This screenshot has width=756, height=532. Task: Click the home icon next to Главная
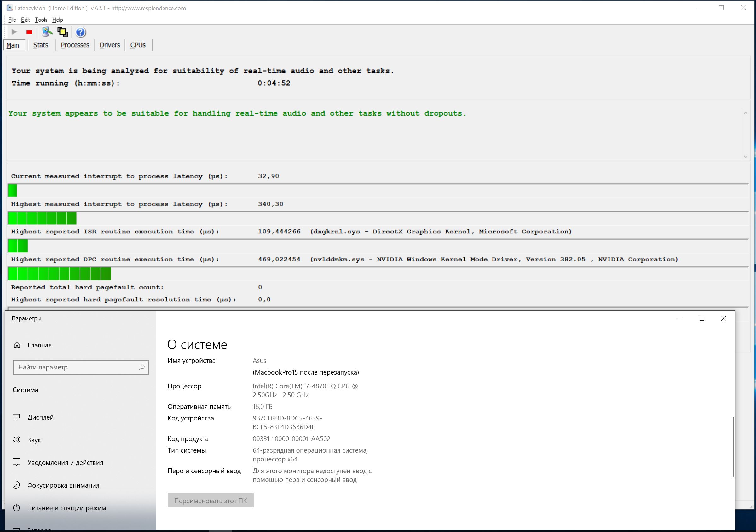(x=17, y=345)
